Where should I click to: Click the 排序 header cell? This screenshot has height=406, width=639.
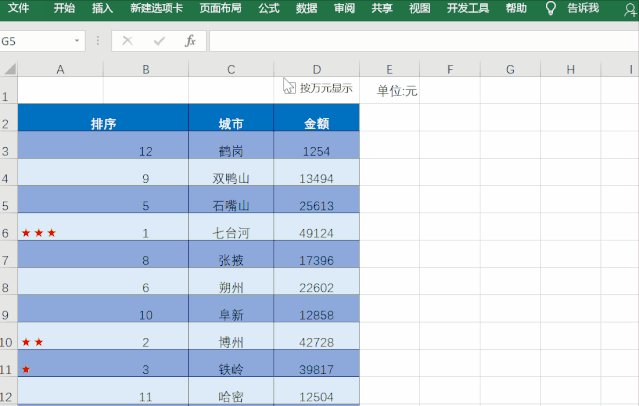103,117
